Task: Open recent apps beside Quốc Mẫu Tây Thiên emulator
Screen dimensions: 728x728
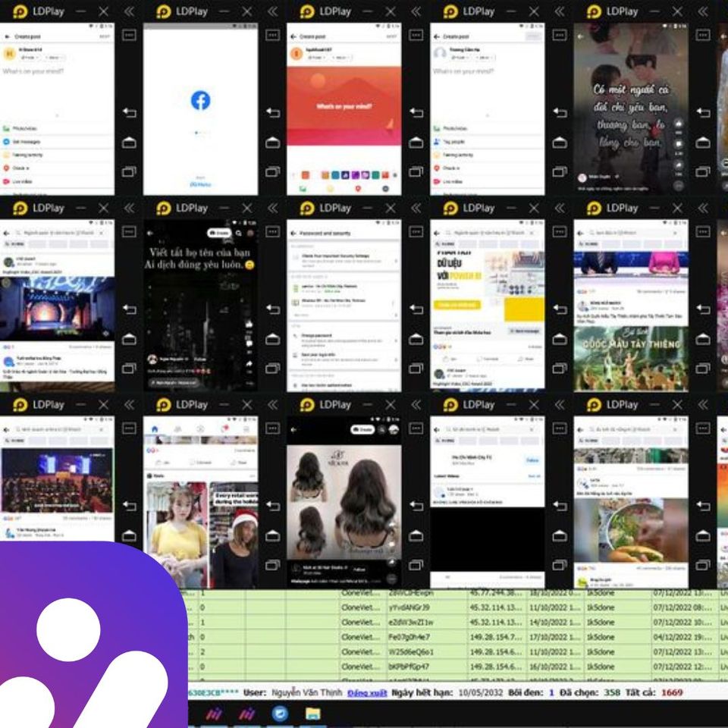Action: click(703, 369)
